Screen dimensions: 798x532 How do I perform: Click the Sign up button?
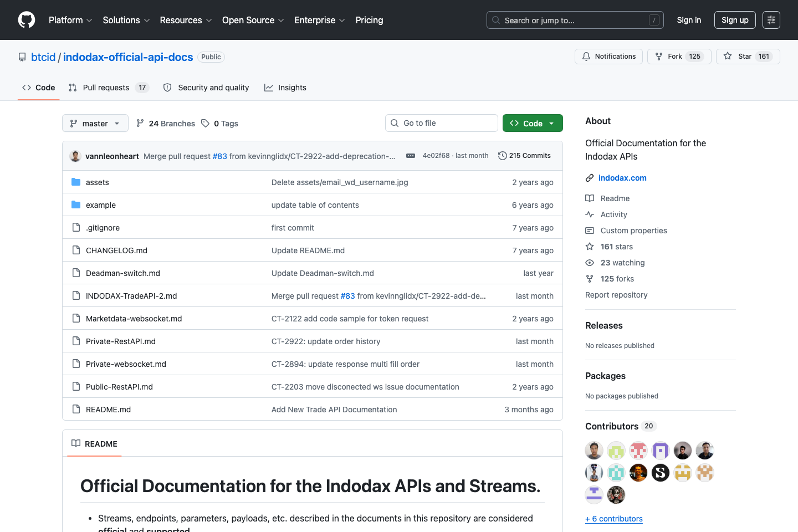click(x=735, y=19)
